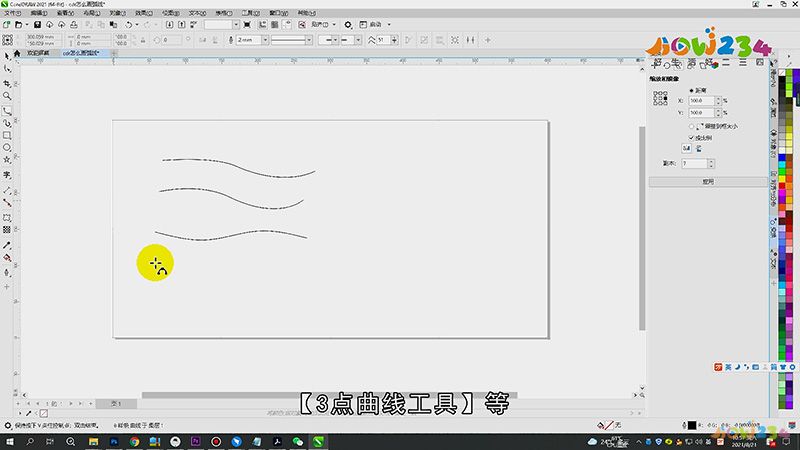
Task: Select the Color eyedropper tool
Action: 7,245
